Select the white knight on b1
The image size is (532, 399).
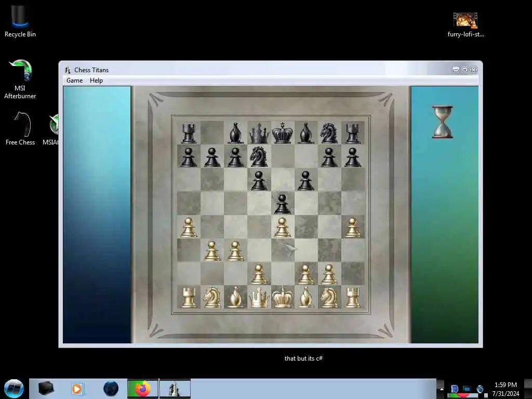click(x=212, y=297)
